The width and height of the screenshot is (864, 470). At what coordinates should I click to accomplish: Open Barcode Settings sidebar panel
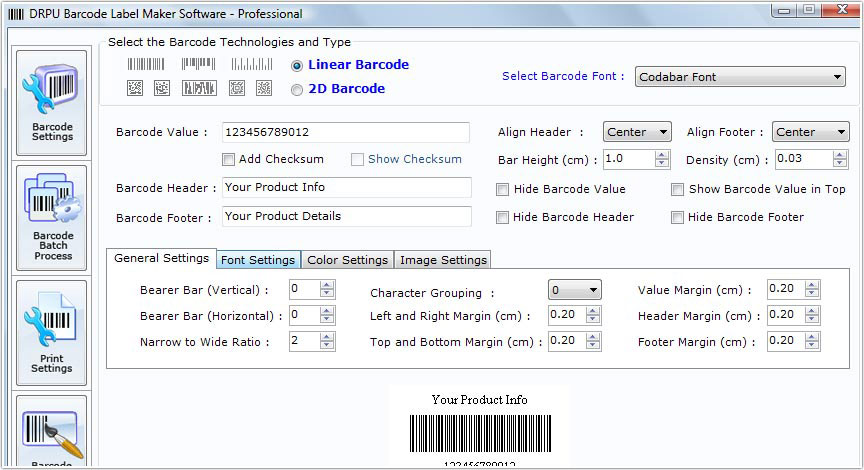coord(51,102)
